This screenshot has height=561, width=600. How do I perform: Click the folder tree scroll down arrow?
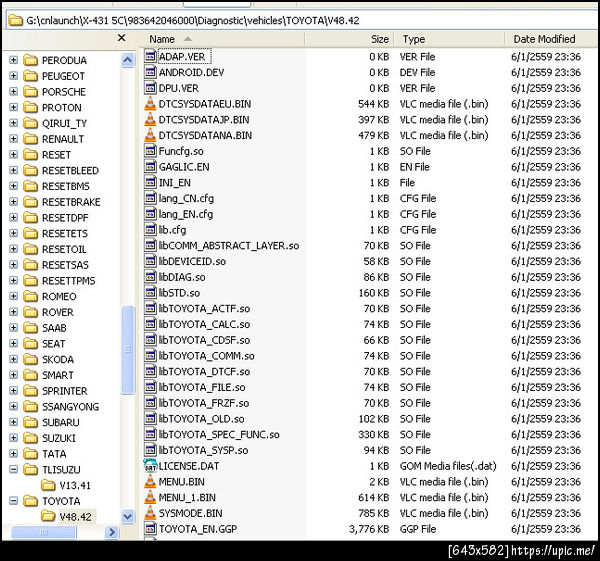(x=127, y=517)
